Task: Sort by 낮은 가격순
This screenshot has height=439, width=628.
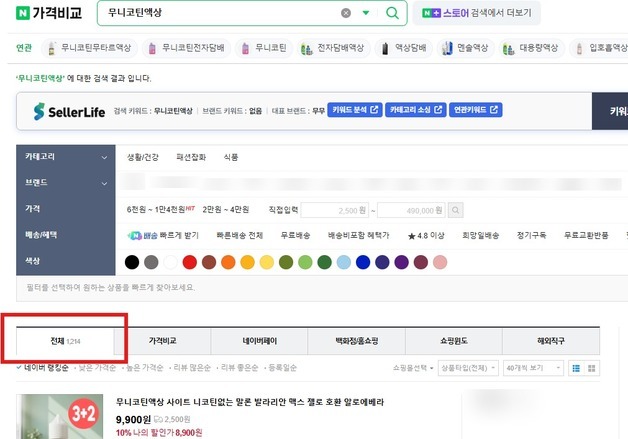Action: click(x=97, y=368)
